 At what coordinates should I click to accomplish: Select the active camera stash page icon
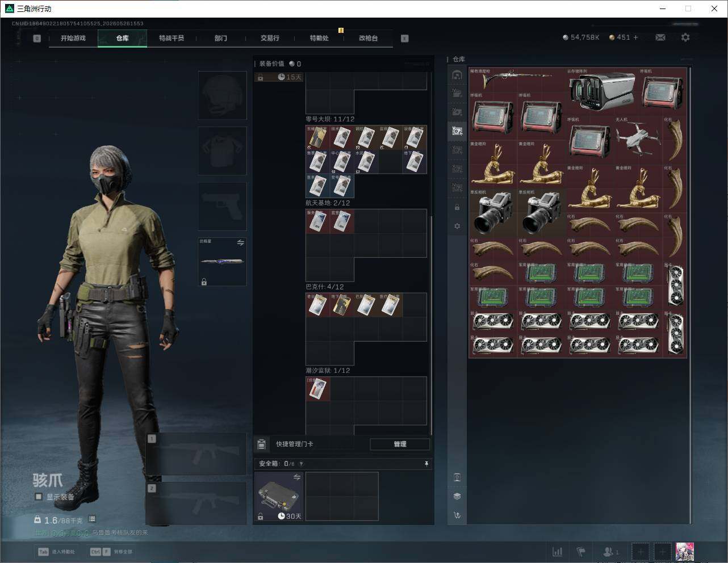click(457, 131)
